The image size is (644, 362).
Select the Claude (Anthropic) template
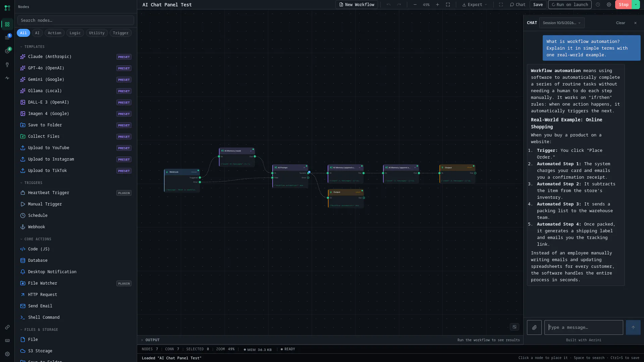[x=75, y=57]
